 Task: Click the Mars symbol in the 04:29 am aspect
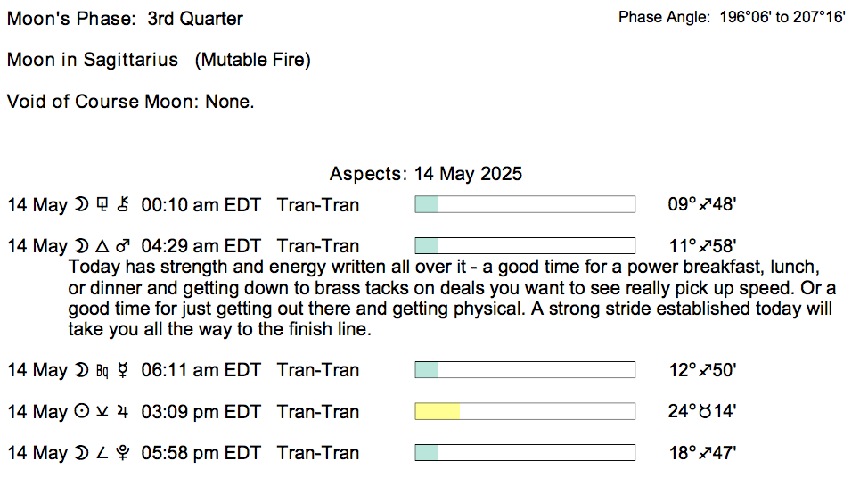pos(124,246)
